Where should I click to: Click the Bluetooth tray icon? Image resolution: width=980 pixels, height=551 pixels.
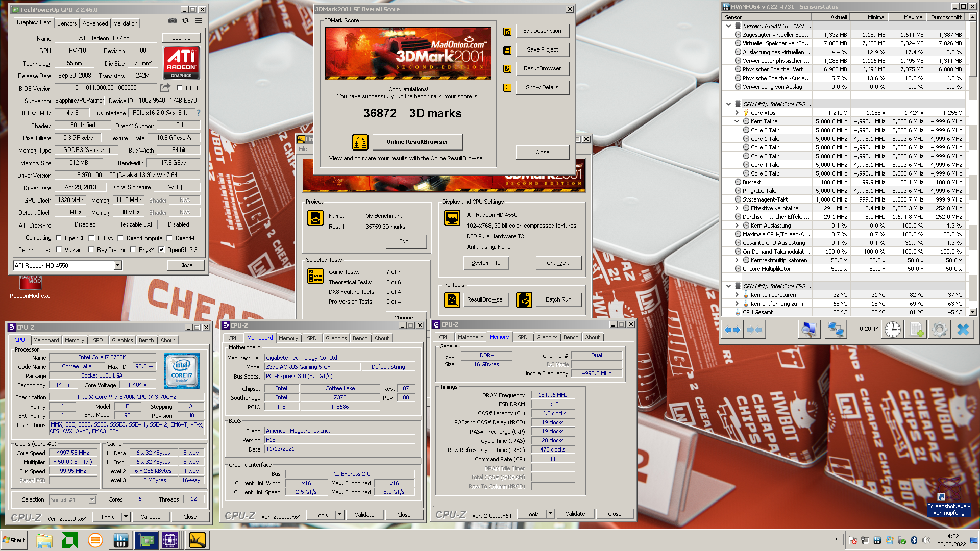click(x=914, y=540)
